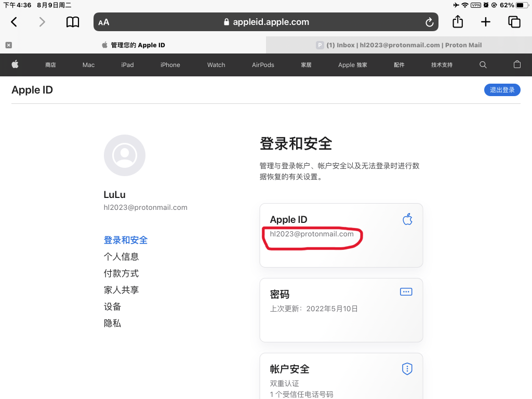Click the Apple ID title on the card
The height and width of the screenshot is (399, 532).
[x=288, y=220]
